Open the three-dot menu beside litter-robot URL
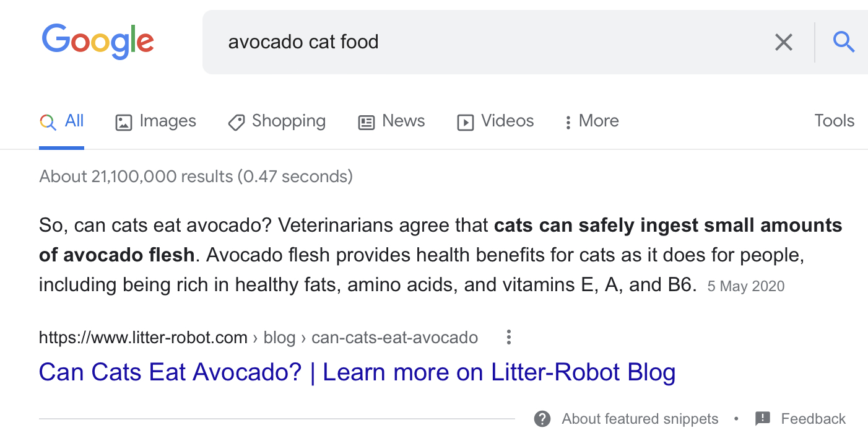Image resolution: width=868 pixels, height=438 pixels. tap(508, 338)
